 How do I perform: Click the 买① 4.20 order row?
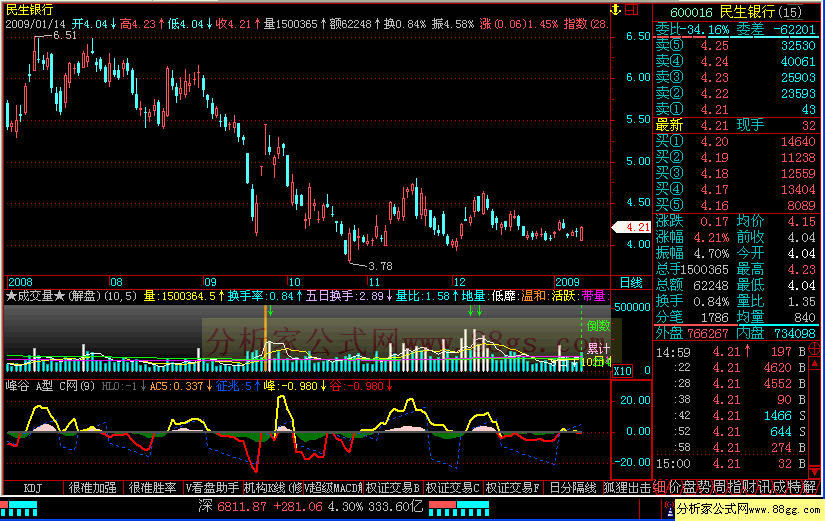coord(736,142)
